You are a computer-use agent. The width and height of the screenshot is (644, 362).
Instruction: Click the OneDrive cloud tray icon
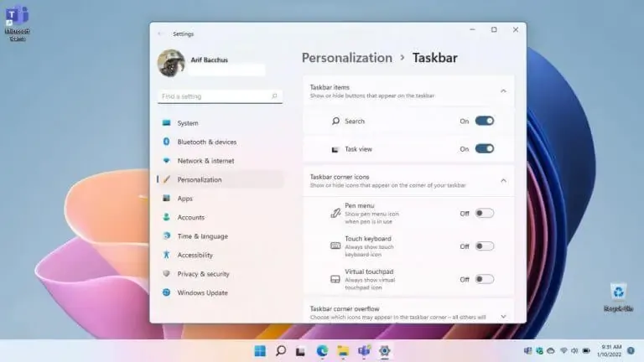pyautogui.click(x=551, y=351)
